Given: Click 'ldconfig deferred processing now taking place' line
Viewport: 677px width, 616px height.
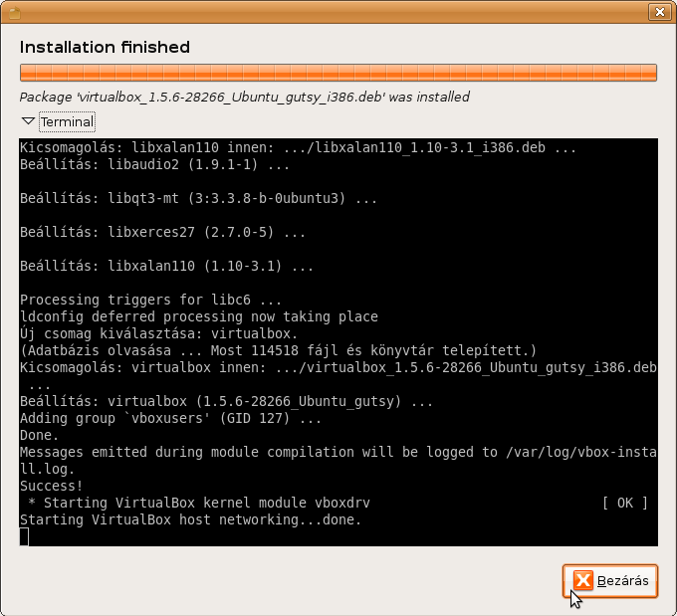Looking at the screenshot, I should coord(198,316).
